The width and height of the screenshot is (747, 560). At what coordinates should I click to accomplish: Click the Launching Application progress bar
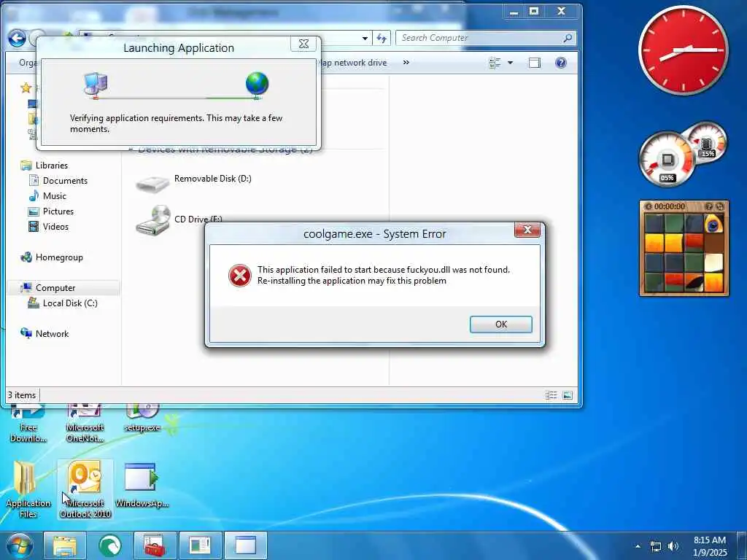(177, 98)
